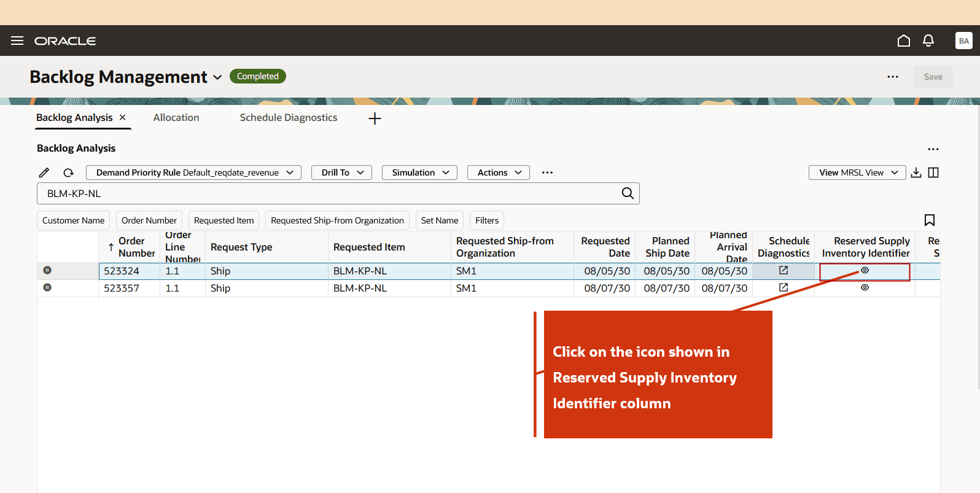The image size is (980, 493).
Task: Click the Order Line Number column header
Action: tap(182, 247)
